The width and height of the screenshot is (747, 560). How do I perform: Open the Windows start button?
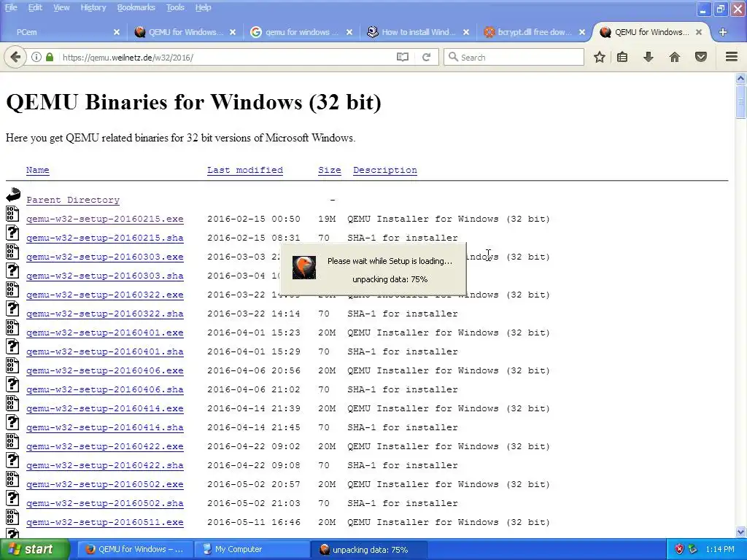[x=35, y=549]
